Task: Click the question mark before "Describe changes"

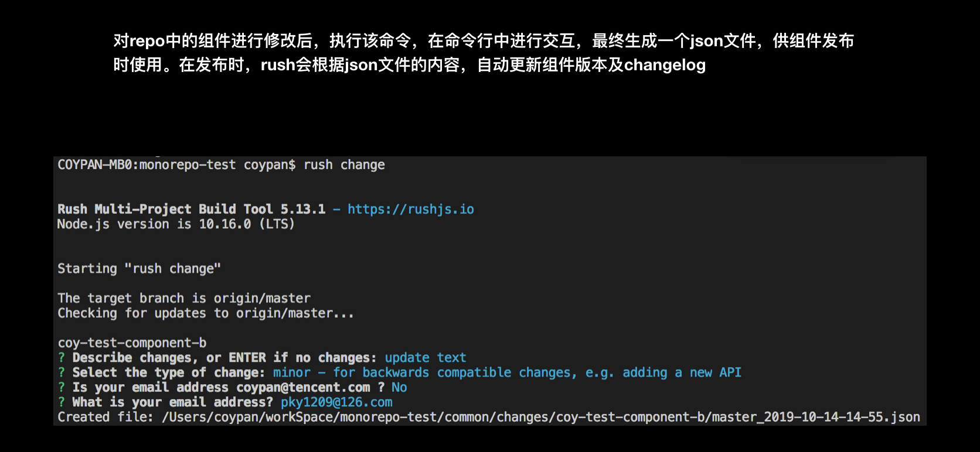Action: 62,358
